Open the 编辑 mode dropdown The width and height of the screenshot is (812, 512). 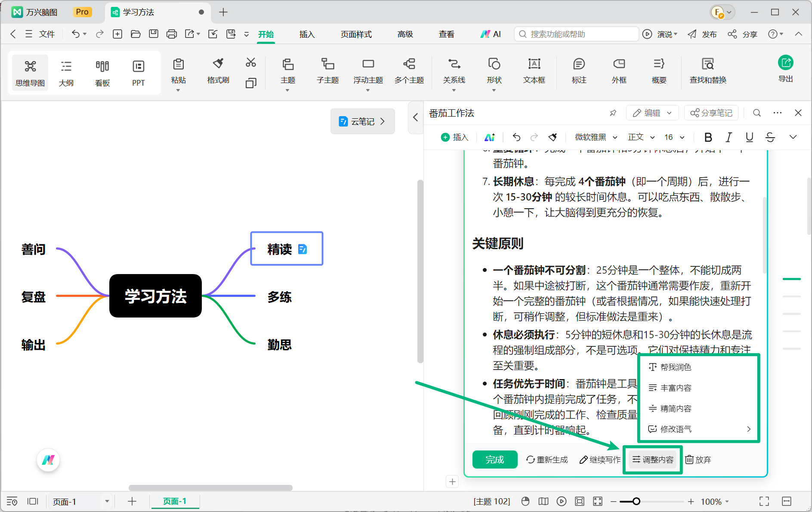[x=652, y=113]
